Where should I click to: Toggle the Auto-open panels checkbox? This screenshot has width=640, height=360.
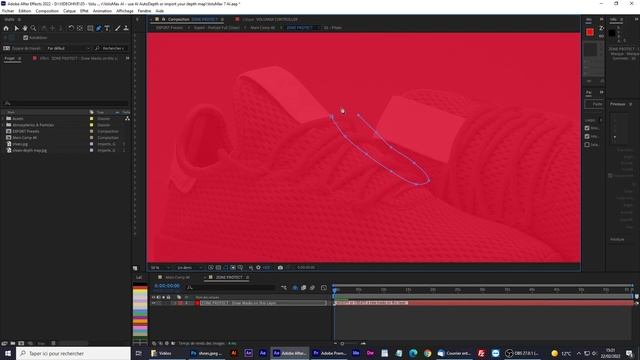pos(26,38)
